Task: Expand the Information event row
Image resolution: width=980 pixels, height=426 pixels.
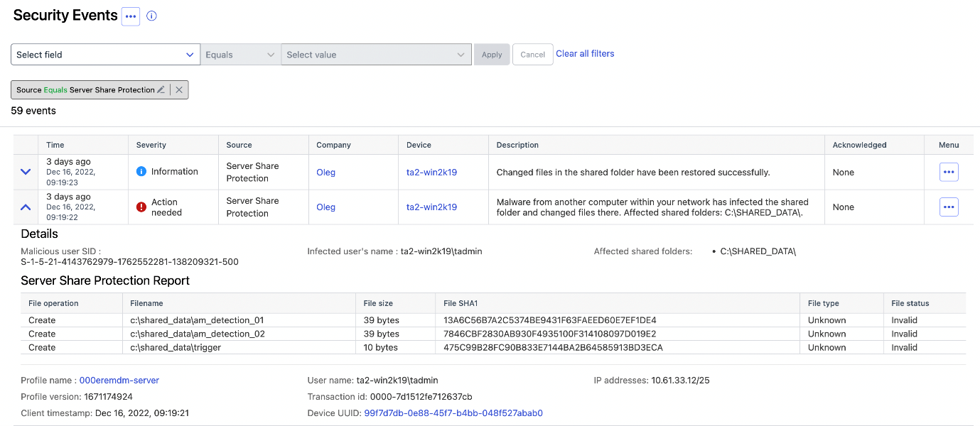Action: point(26,172)
